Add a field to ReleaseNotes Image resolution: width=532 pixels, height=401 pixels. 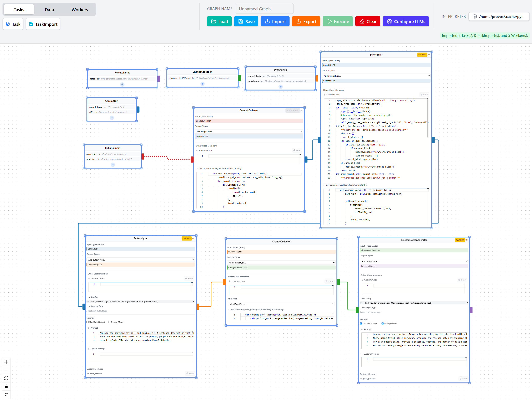[122, 84]
